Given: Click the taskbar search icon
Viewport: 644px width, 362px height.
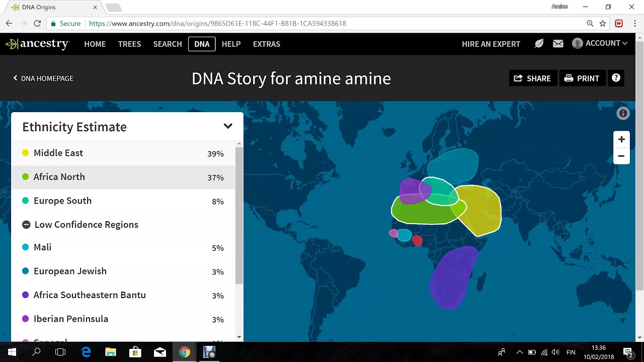Looking at the screenshot, I should click(x=36, y=352).
